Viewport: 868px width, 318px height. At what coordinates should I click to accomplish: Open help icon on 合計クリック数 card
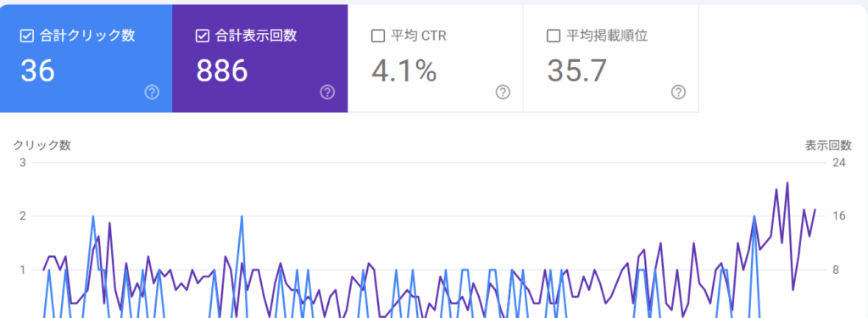pos(152,92)
